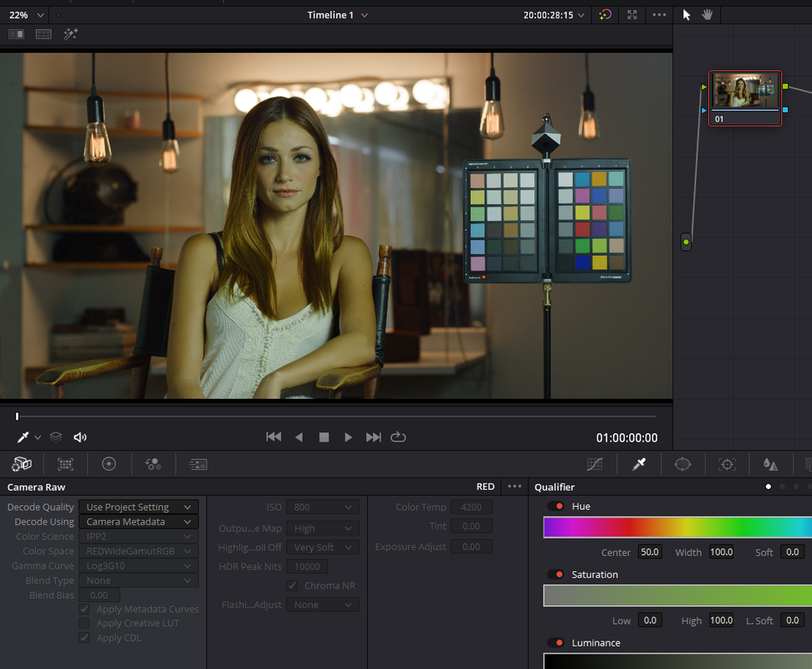Open the Camera Raw palette

pyautogui.click(x=22, y=464)
